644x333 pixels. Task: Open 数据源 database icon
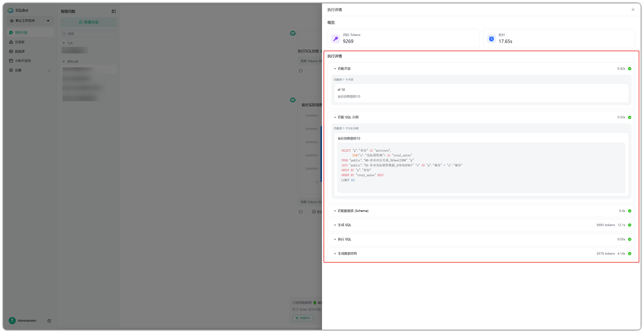(11, 51)
